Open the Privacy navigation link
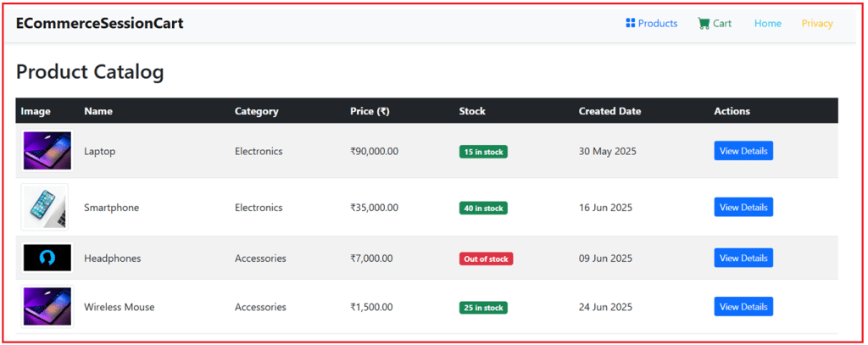868x345 pixels. click(817, 23)
